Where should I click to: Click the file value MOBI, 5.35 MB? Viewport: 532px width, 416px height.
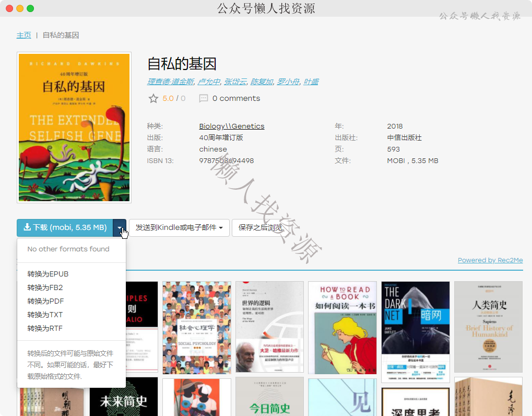pyautogui.click(x=412, y=161)
